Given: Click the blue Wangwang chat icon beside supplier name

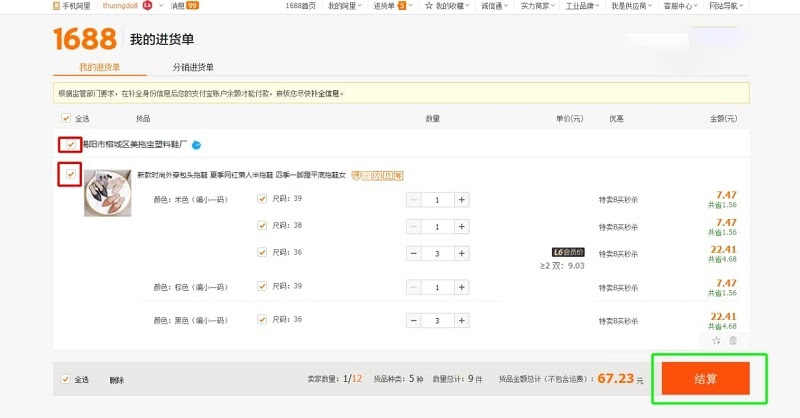Looking at the screenshot, I should click(x=196, y=145).
